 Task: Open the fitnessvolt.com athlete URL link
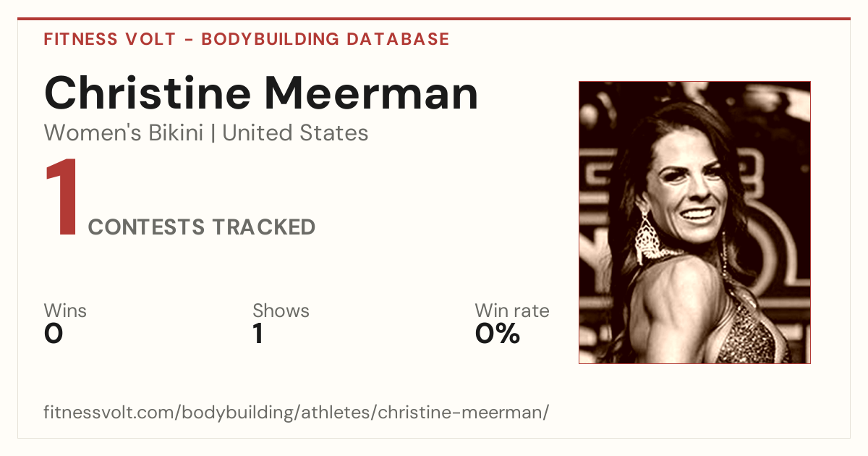pos(297,413)
